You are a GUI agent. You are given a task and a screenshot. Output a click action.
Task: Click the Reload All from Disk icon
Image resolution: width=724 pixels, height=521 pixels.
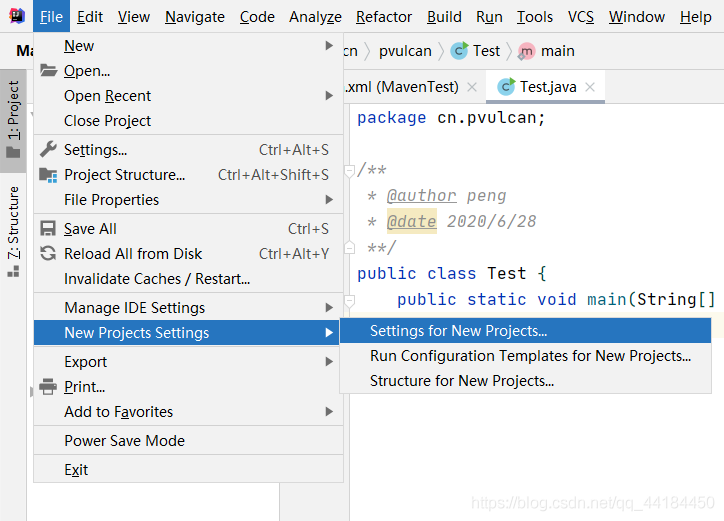(x=48, y=254)
